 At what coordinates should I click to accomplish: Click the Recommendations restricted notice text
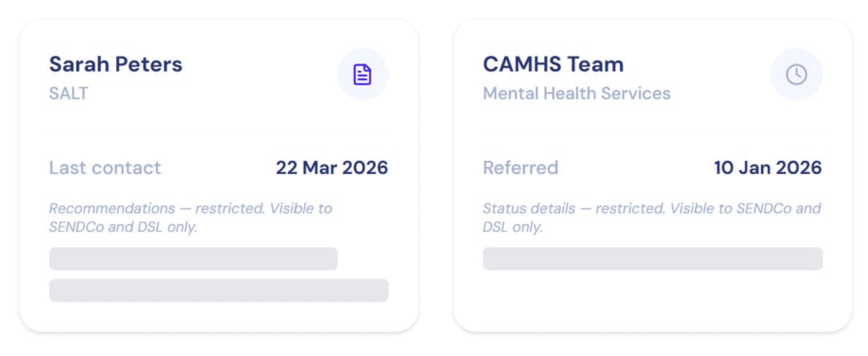190,218
